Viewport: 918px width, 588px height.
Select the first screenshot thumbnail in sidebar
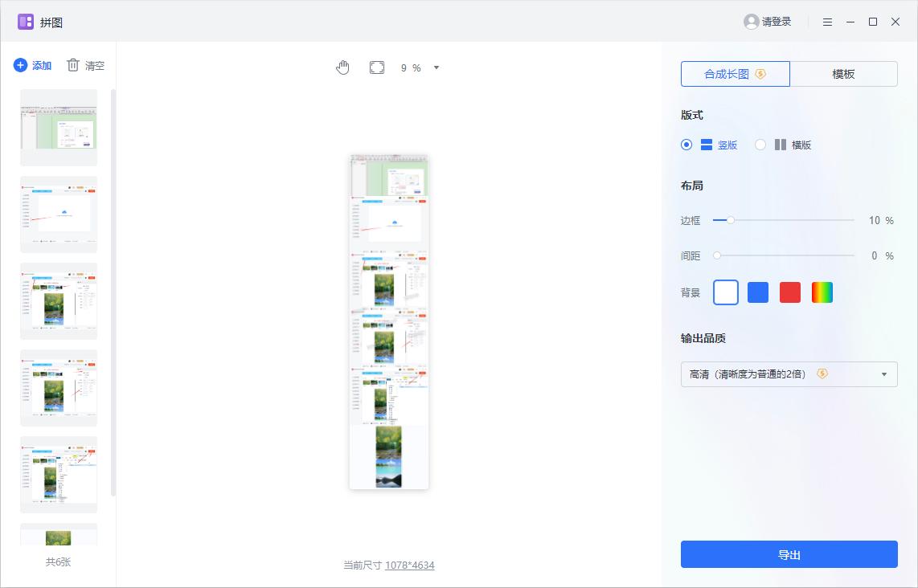click(x=58, y=127)
